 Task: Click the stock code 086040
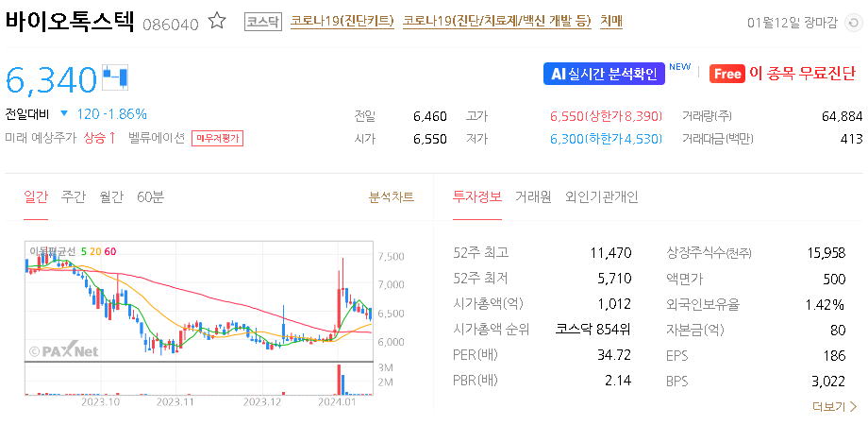click(171, 25)
